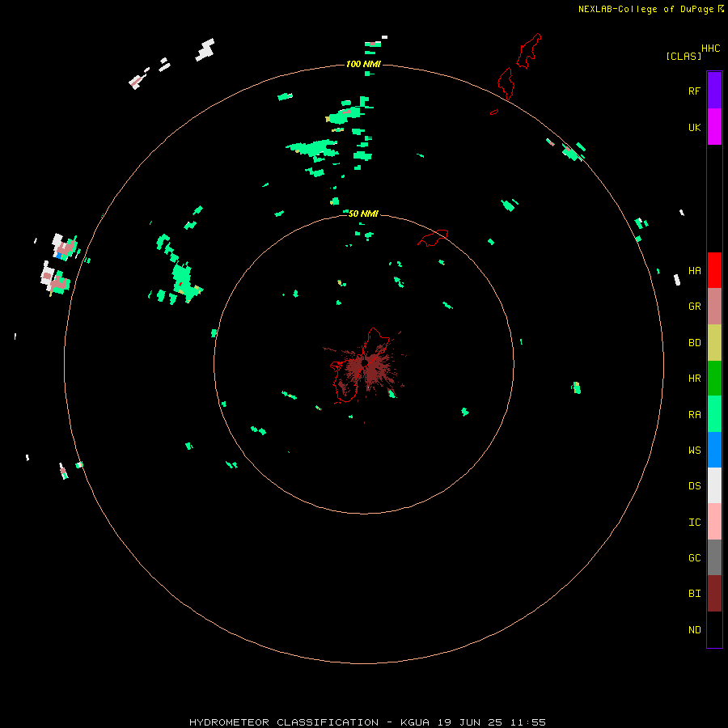Click the "HYDROMETEOR CLASSIFICATION" title text
The height and width of the screenshot is (728, 728).
point(284,722)
